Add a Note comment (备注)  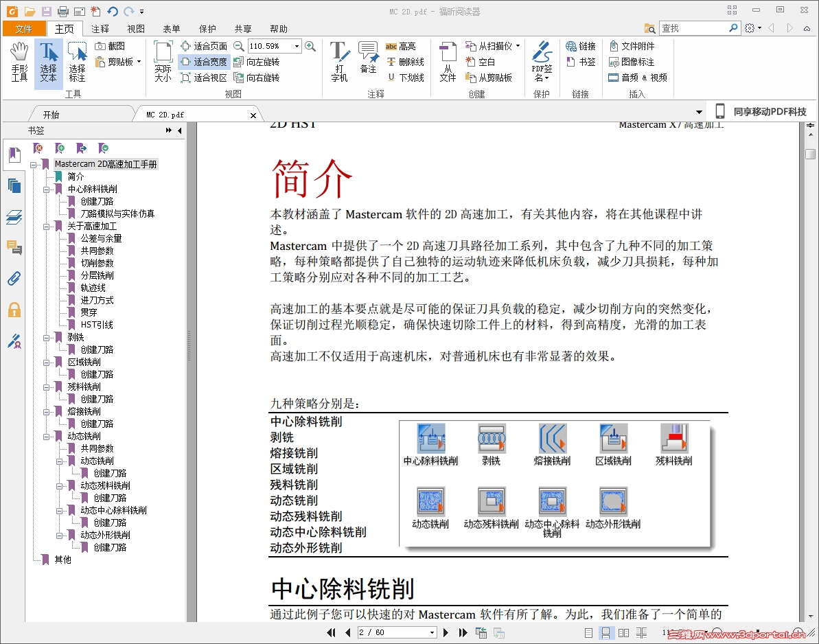tap(368, 58)
